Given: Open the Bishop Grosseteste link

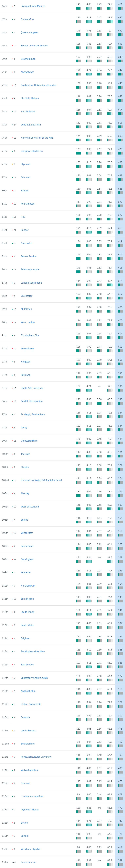Looking at the screenshot, I should tap(31, 704).
